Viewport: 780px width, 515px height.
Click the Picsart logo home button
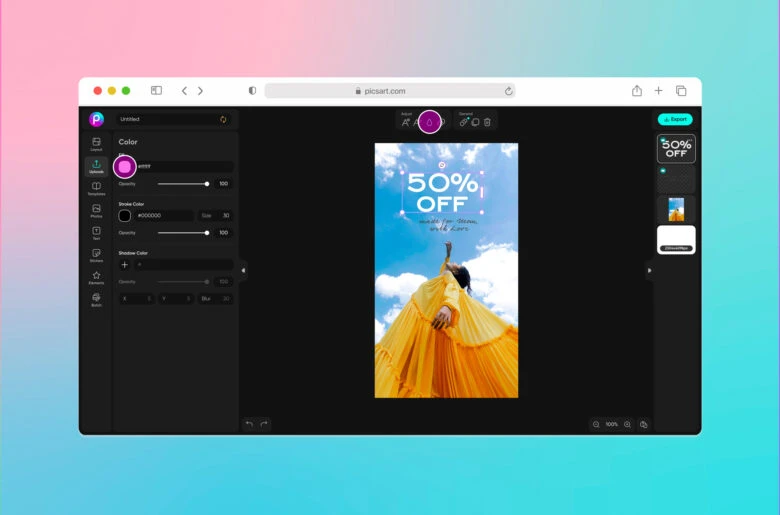pos(96,119)
